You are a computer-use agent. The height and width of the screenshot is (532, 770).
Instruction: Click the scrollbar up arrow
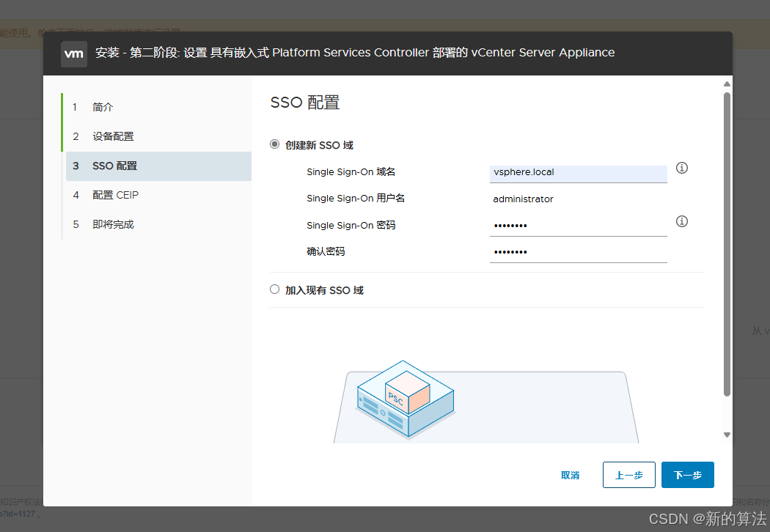[x=727, y=84]
